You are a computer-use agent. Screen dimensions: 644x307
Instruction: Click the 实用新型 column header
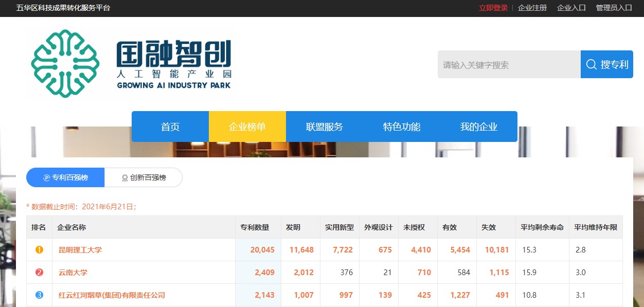[339, 227]
